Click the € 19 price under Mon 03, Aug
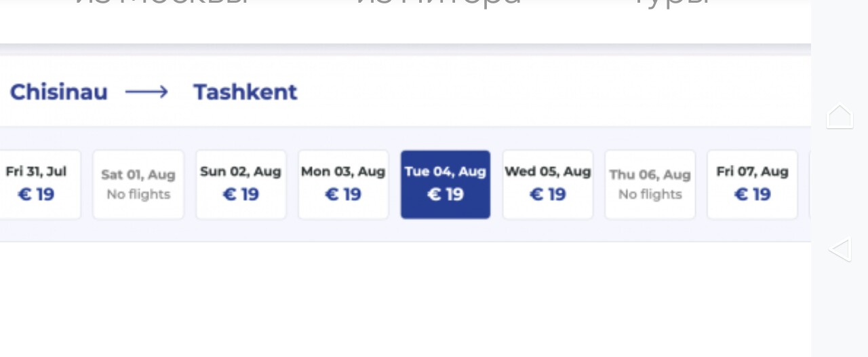This screenshot has height=357, width=868. click(x=343, y=195)
